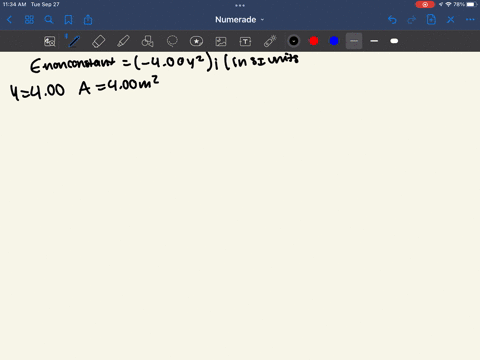Open the search magnifier

coord(49,20)
